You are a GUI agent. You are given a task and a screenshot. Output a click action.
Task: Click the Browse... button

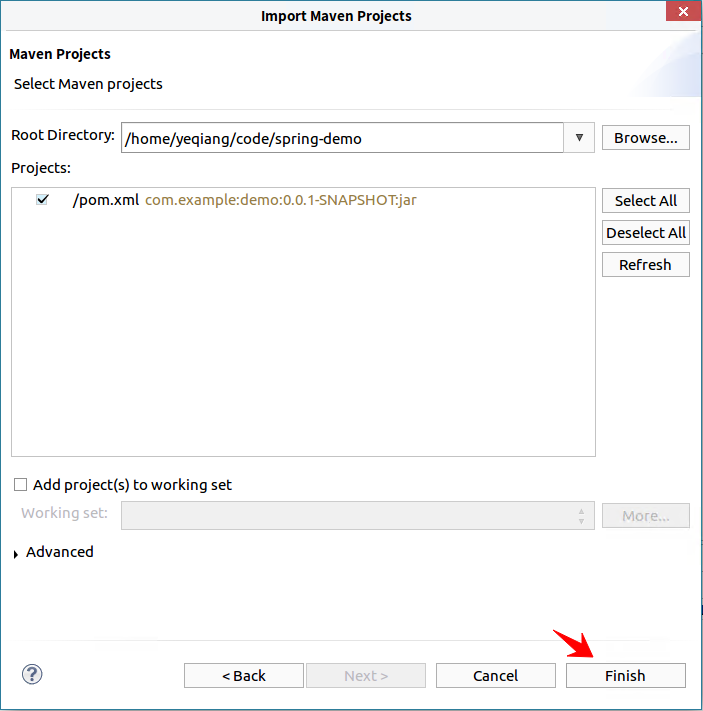646,138
